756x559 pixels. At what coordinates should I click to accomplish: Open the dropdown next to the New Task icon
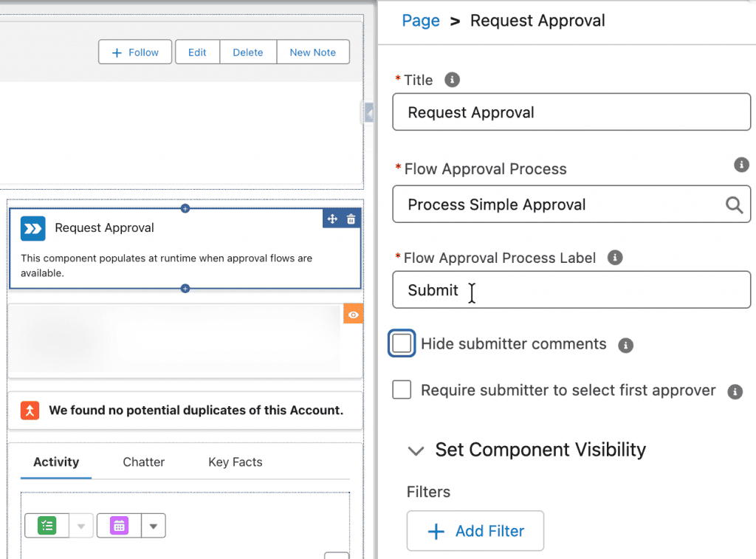point(79,525)
